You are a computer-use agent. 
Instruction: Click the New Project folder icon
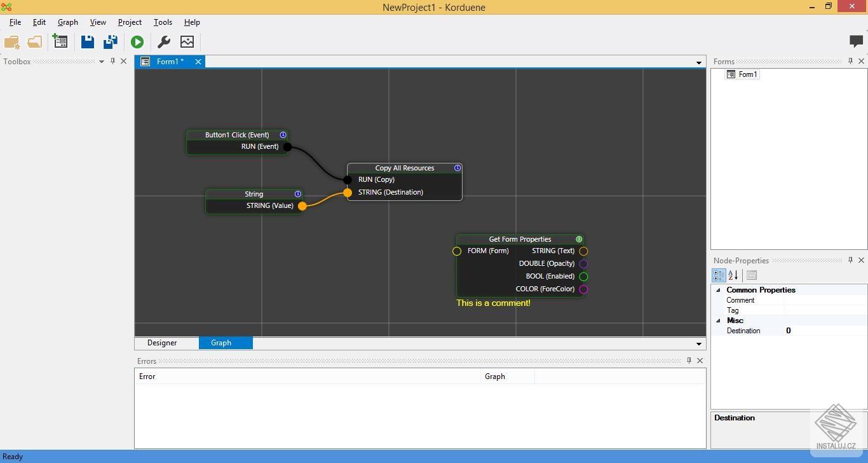pos(11,42)
